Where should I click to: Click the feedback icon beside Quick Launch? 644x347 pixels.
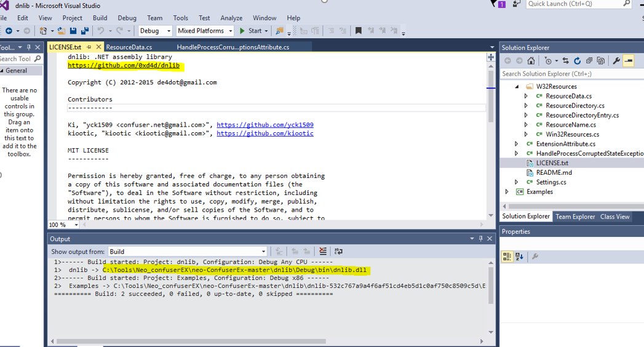(517, 4)
